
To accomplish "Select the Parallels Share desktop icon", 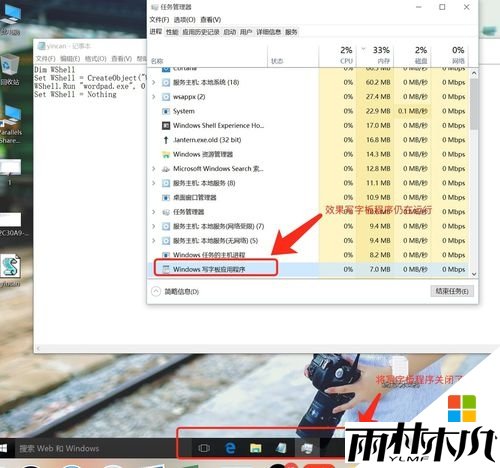I will click(10, 124).
